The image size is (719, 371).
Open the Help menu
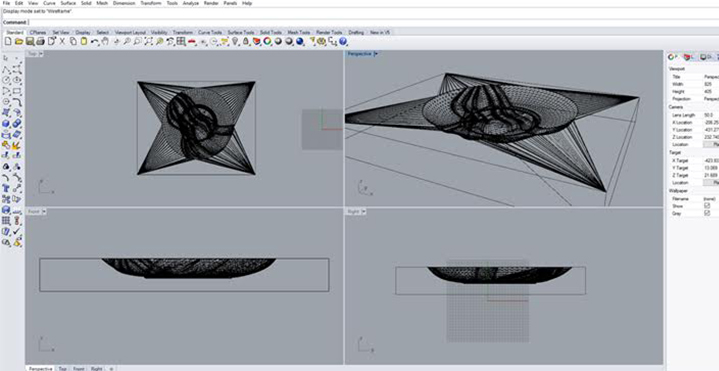point(247,3)
